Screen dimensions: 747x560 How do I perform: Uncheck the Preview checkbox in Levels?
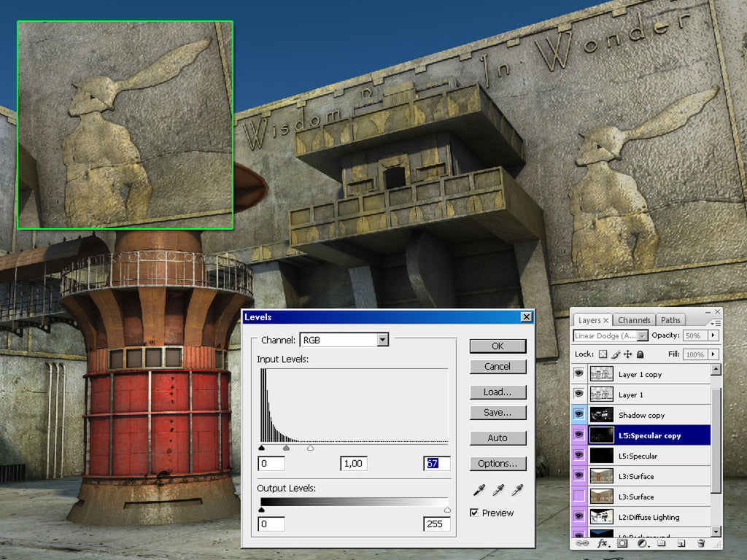(474, 513)
